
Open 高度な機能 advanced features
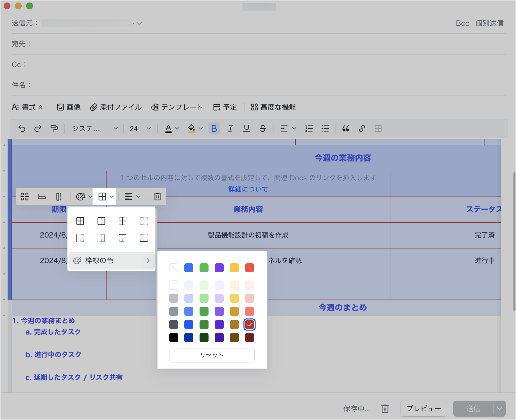click(273, 107)
